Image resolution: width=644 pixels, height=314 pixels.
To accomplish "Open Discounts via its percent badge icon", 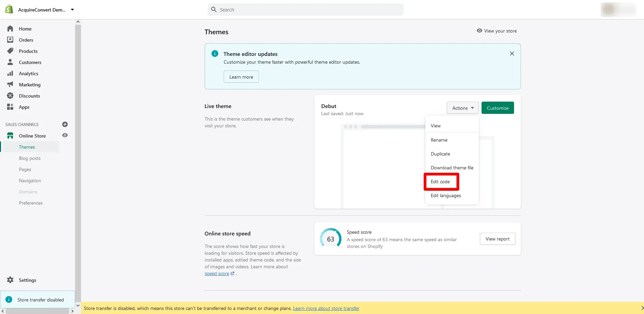I will click(10, 96).
